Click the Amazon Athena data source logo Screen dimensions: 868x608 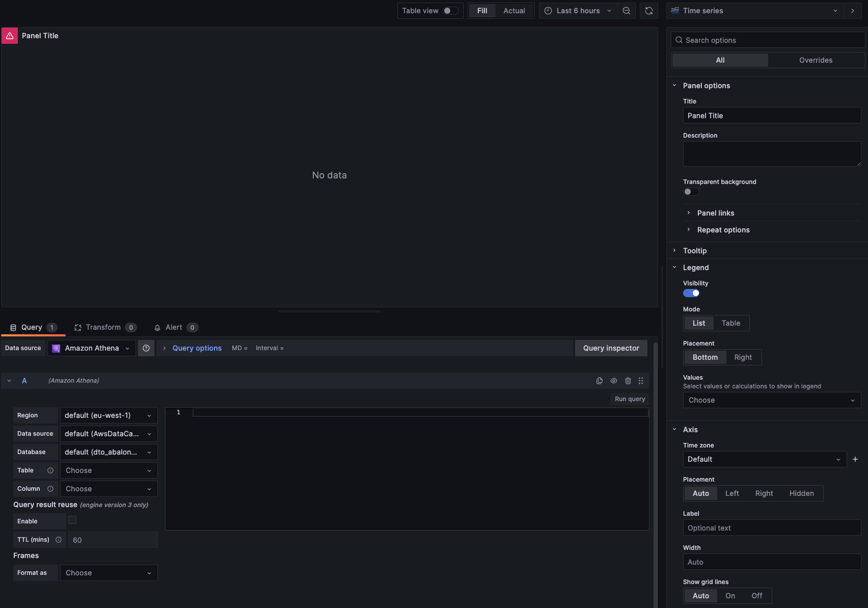[56, 348]
